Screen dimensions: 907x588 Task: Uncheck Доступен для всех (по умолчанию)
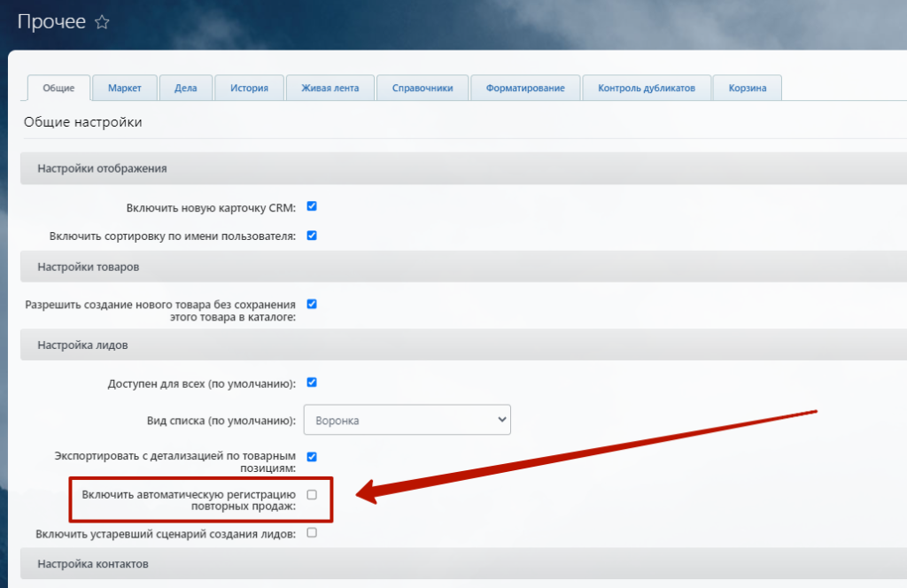[x=312, y=383]
